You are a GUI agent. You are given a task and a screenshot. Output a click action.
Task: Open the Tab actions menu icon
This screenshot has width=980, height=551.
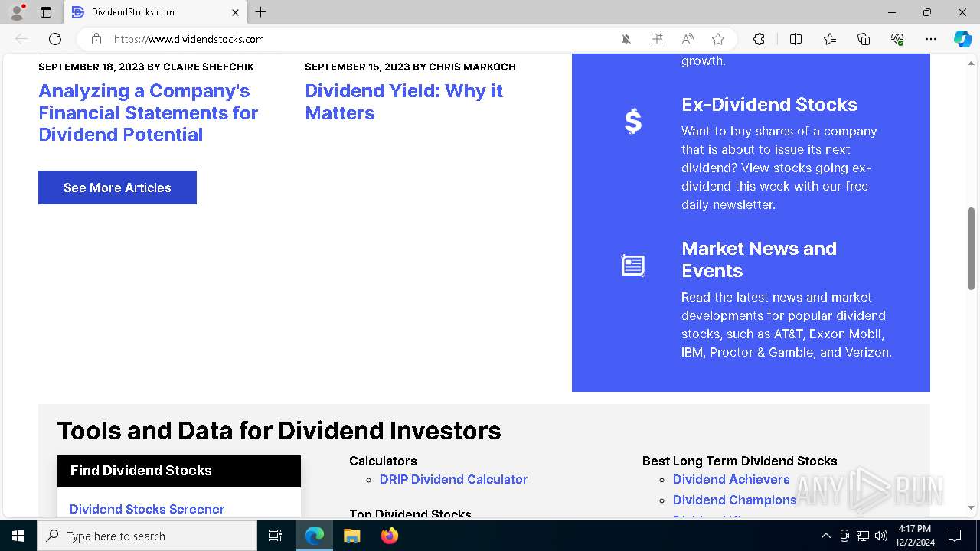(46, 12)
